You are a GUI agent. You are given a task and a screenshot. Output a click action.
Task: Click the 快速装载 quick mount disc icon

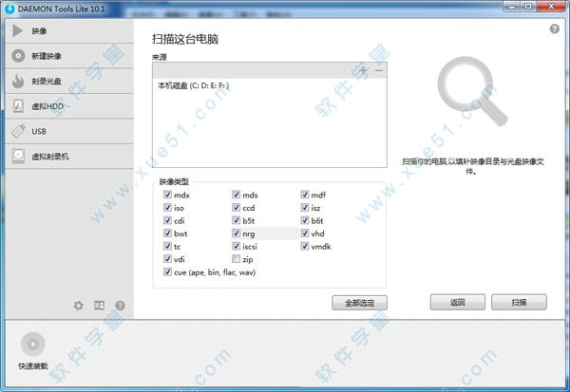point(33,344)
